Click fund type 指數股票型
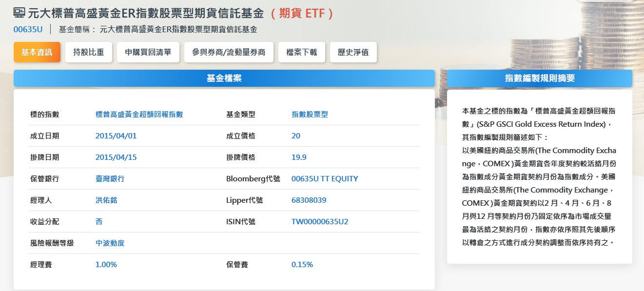 pos(310,115)
